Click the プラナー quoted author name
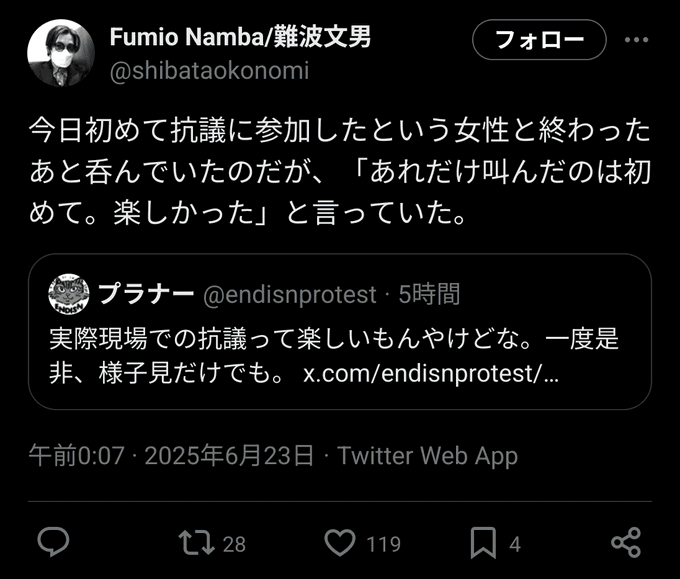Image resolution: width=680 pixels, height=579 pixels. coord(145,294)
